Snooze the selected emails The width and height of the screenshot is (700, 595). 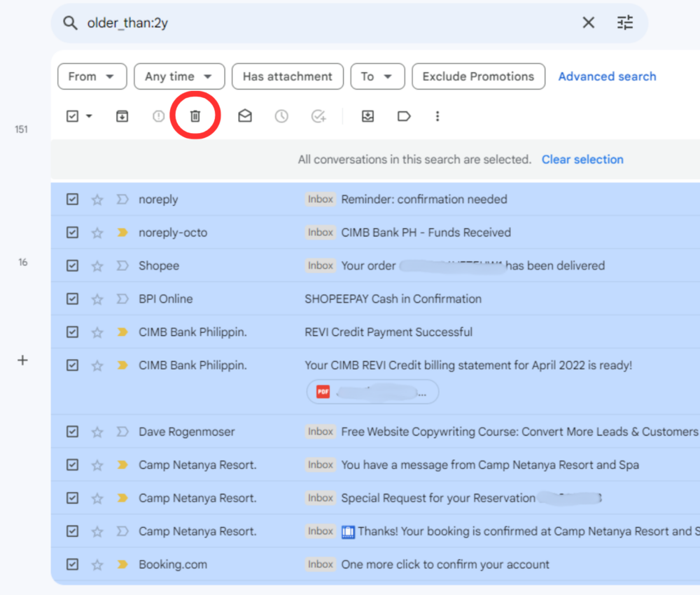281,116
